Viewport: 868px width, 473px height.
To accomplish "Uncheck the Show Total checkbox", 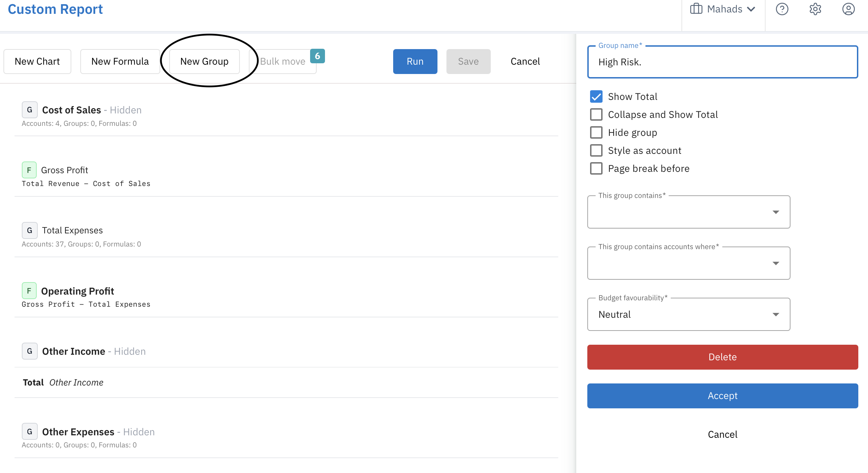I will pos(596,96).
